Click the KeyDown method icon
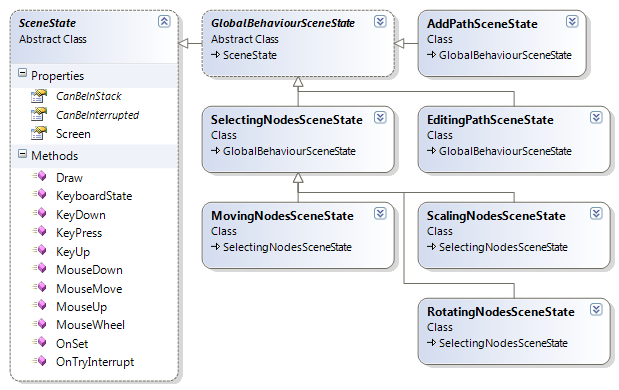The height and width of the screenshot is (390, 619). point(39,213)
